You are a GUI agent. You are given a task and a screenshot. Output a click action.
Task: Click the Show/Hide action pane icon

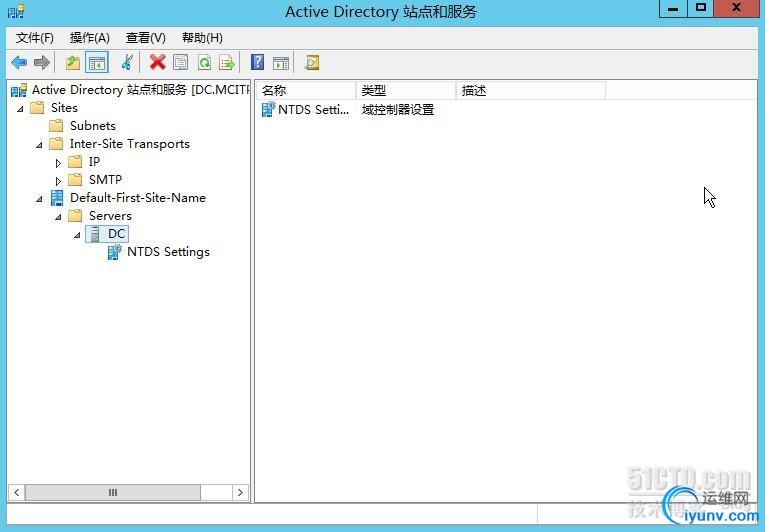tap(281, 62)
